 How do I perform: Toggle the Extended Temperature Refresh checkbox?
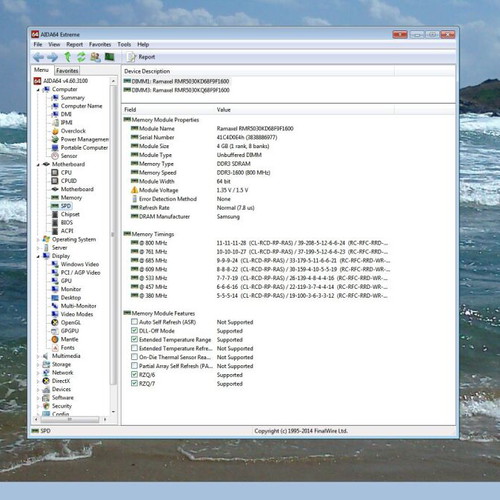click(x=134, y=348)
